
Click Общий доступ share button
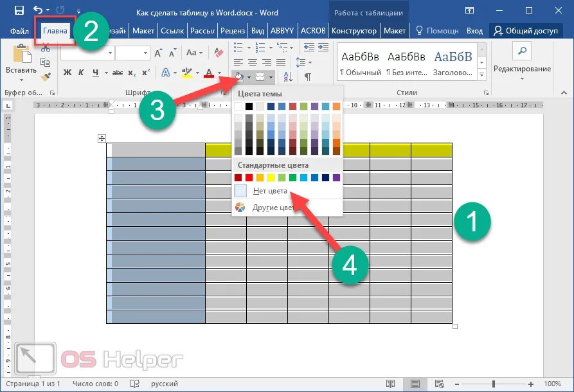point(526,31)
